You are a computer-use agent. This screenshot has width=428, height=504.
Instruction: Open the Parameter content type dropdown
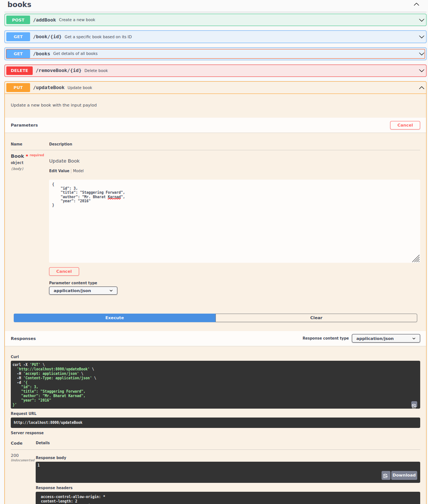coord(83,291)
